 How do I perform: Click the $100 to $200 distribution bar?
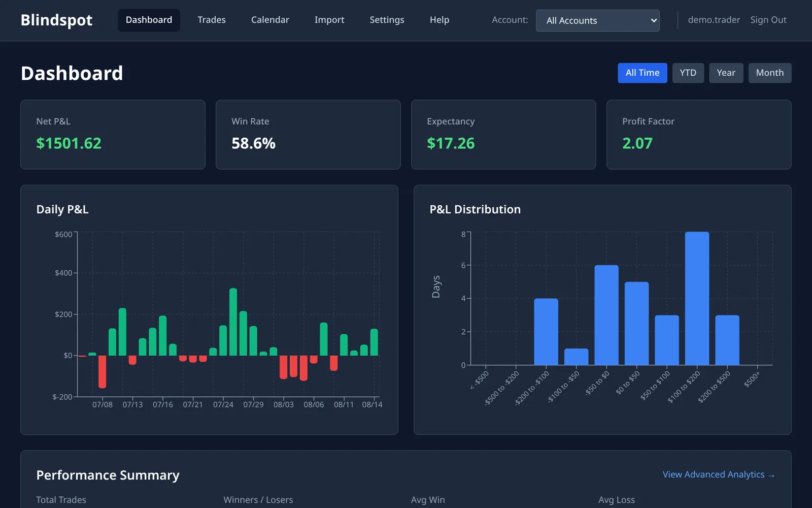pos(697,298)
